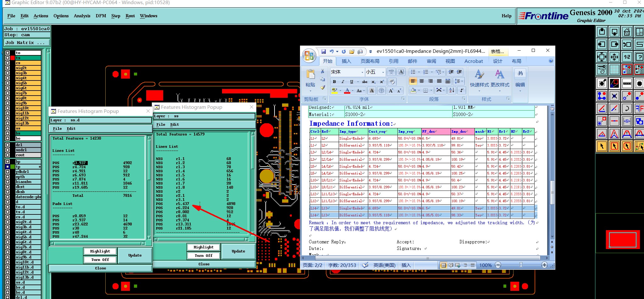Screen dimensions: 644x299
Task: Toggle the checkbox beside layer 'ts.d'
Action: tap(7, 212)
